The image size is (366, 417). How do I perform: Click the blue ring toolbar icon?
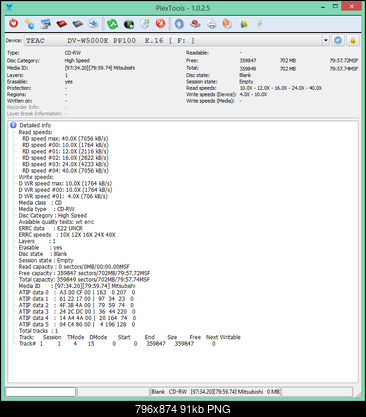[179, 24]
